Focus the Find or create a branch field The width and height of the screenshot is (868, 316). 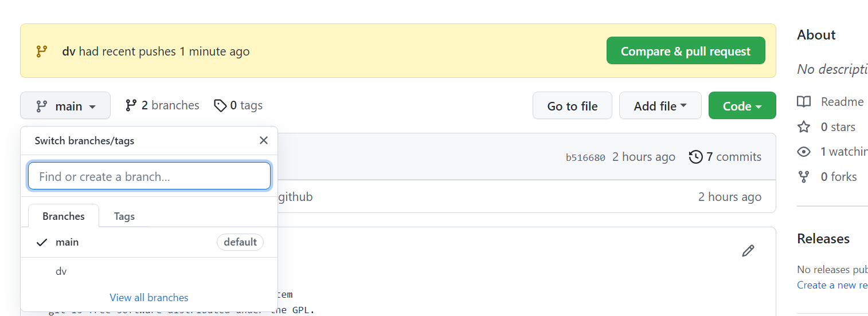149,176
